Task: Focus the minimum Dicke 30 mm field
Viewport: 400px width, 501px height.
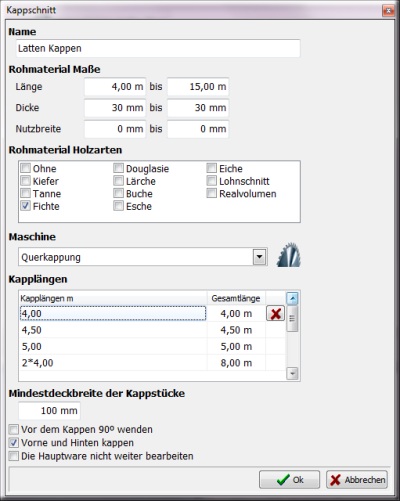Action: coord(115,108)
